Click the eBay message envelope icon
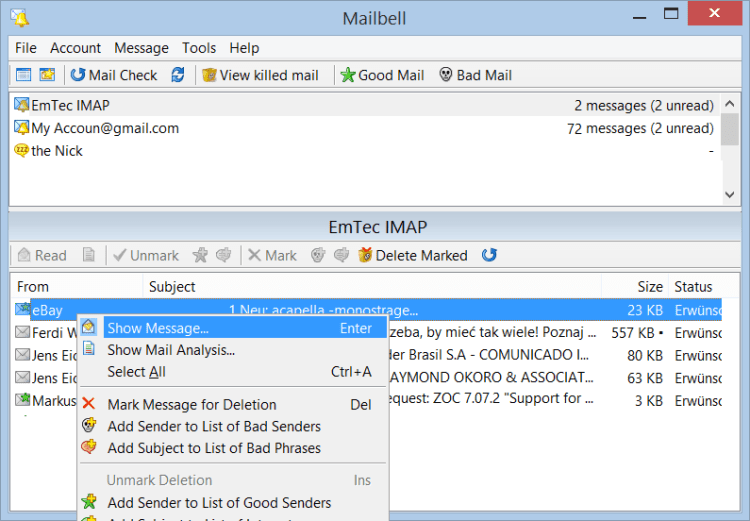 [x=22, y=309]
